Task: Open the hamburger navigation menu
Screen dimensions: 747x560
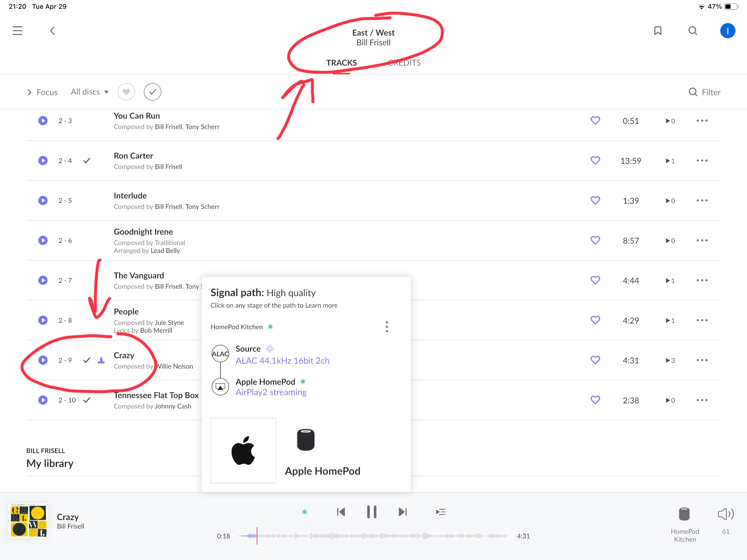Action: pos(17,31)
